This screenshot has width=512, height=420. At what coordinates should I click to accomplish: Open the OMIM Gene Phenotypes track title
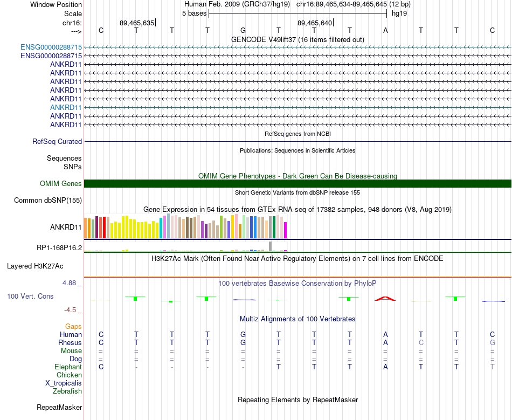click(297, 176)
